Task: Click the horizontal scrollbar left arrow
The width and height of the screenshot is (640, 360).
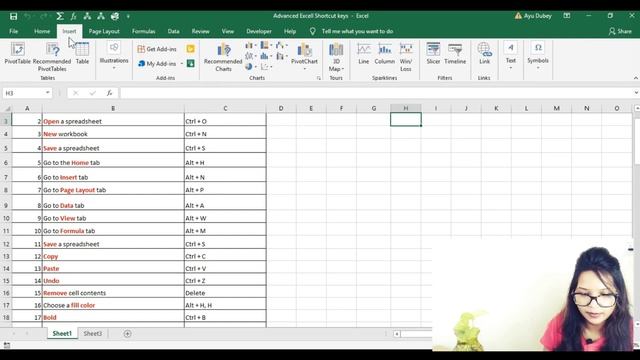Action: point(396,334)
